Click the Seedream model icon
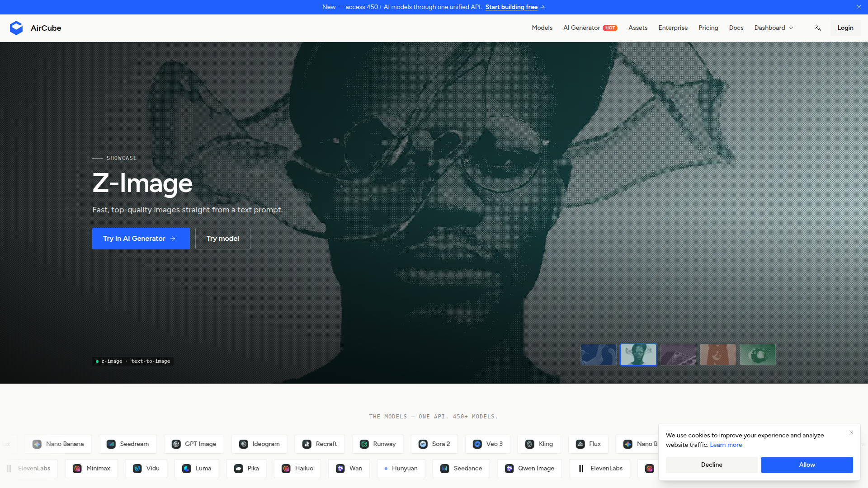This screenshot has width=868, height=488. click(111, 444)
